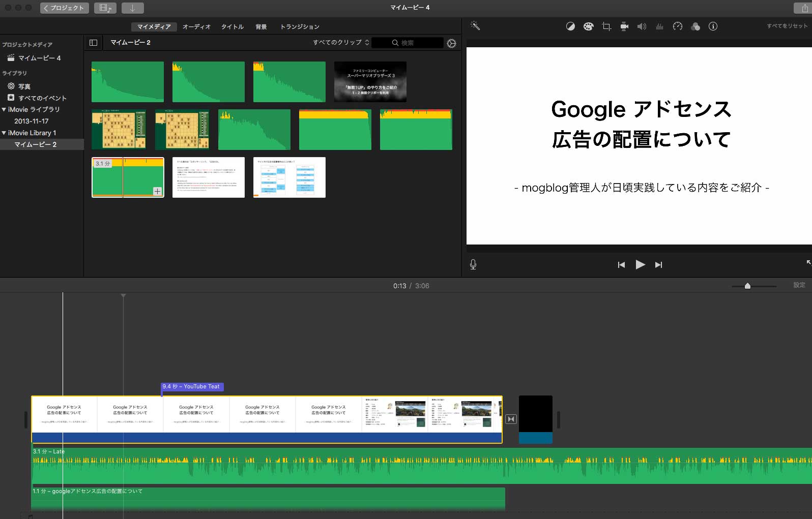Open noise reduction and equalizer tool

click(x=660, y=26)
